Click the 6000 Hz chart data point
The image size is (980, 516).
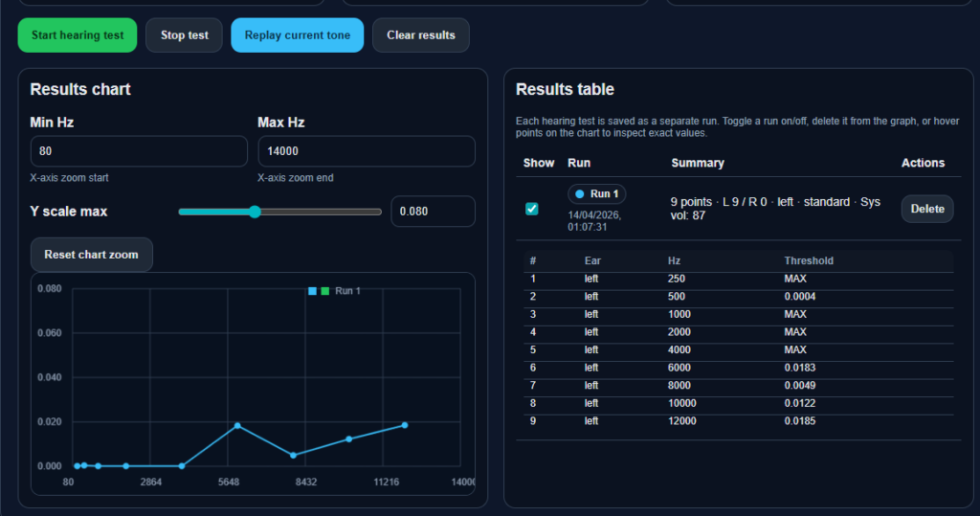pyautogui.click(x=237, y=425)
